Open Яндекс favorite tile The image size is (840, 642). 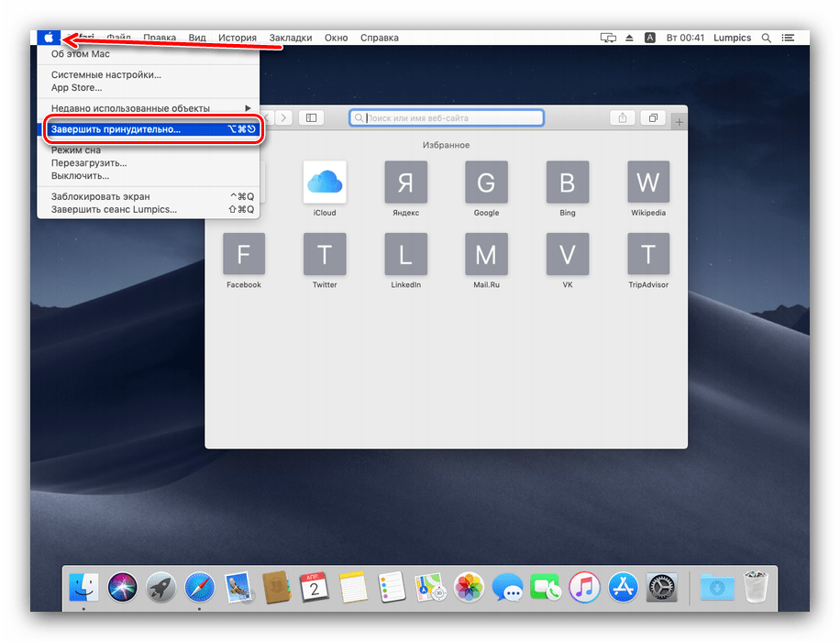point(405,183)
